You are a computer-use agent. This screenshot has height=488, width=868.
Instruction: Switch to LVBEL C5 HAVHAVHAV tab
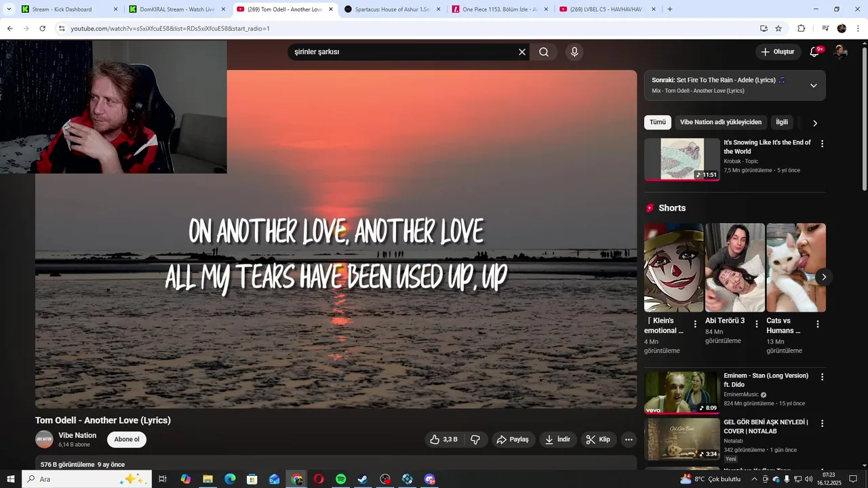608,9
